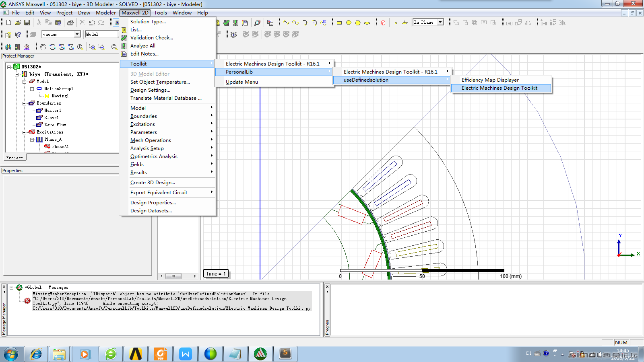The width and height of the screenshot is (644, 362).
Task: Select the Draw Arc tool
Action: click(x=305, y=23)
